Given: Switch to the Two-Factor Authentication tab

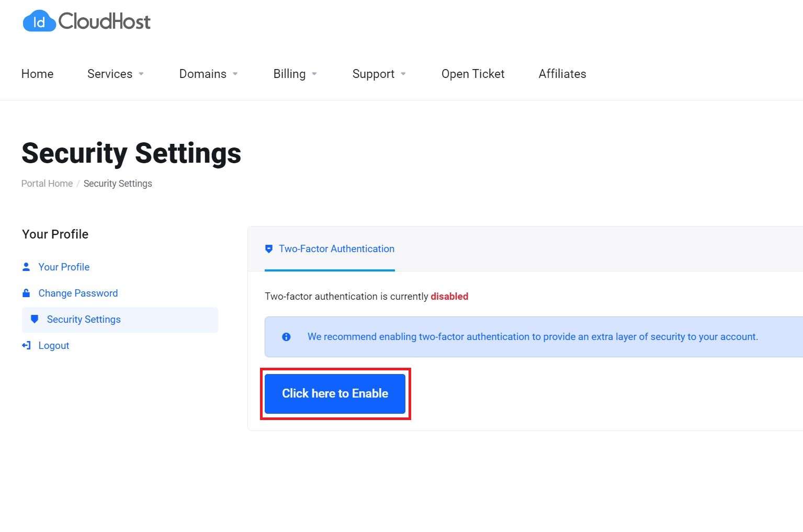Looking at the screenshot, I should pos(336,248).
